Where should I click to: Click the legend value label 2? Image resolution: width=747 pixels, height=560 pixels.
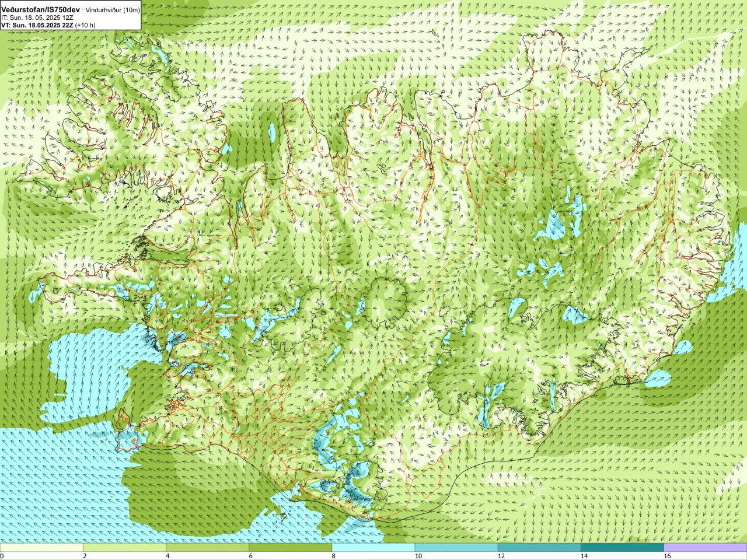(x=85, y=556)
